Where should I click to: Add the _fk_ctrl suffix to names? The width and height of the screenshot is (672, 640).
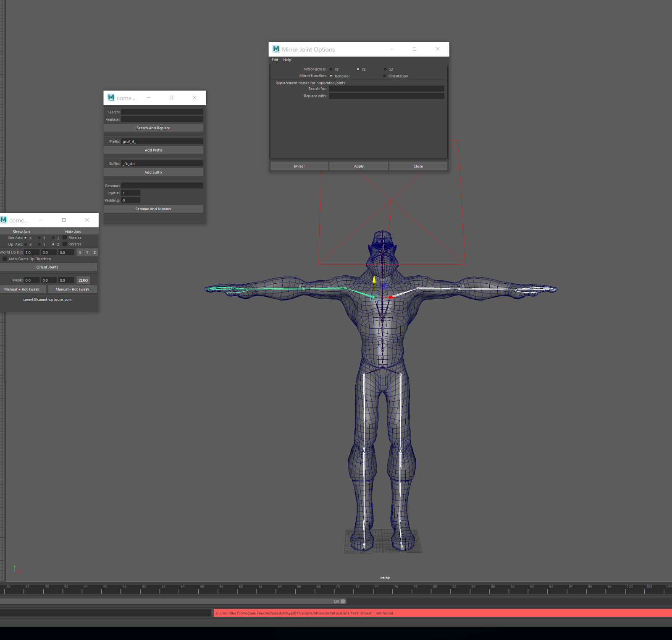[153, 172]
